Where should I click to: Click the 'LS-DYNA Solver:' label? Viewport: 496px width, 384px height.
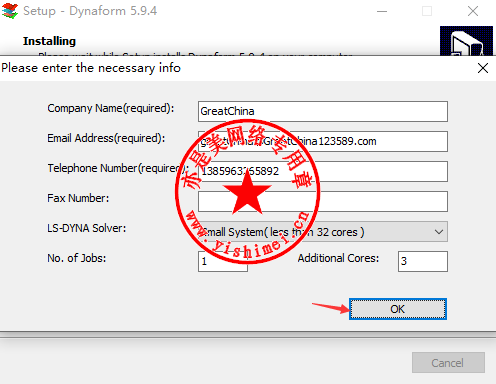click(x=87, y=228)
